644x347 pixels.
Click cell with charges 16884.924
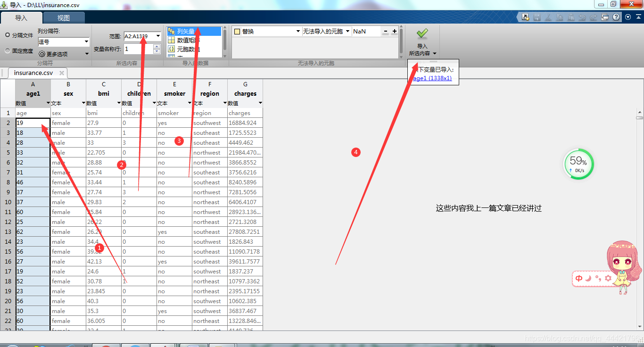(245, 123)
